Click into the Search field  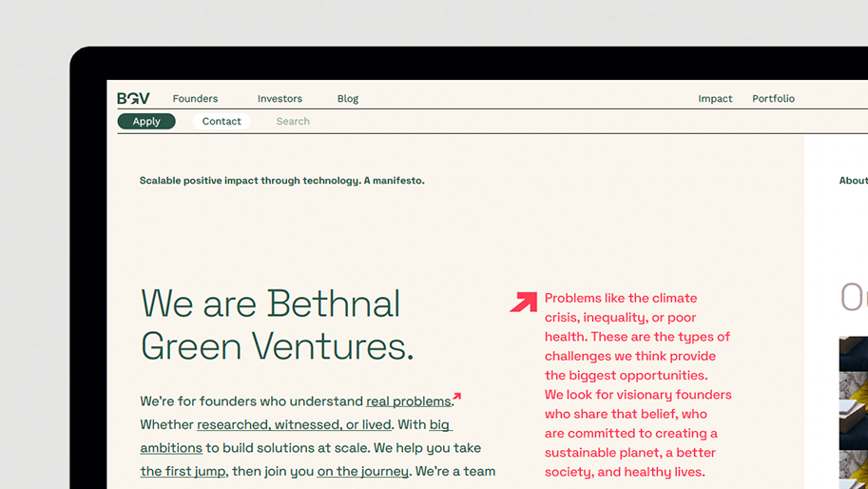[x=293, y=121]
